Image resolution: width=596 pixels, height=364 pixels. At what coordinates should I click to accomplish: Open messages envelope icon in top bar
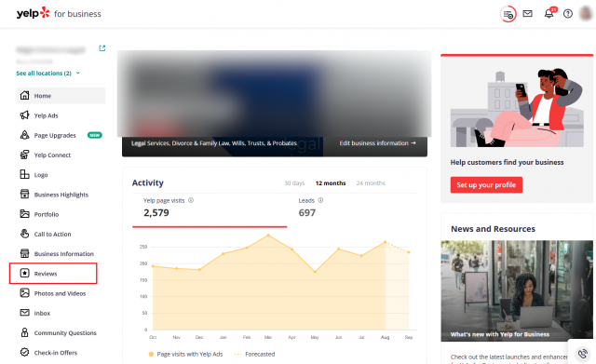tap(527, 14)
